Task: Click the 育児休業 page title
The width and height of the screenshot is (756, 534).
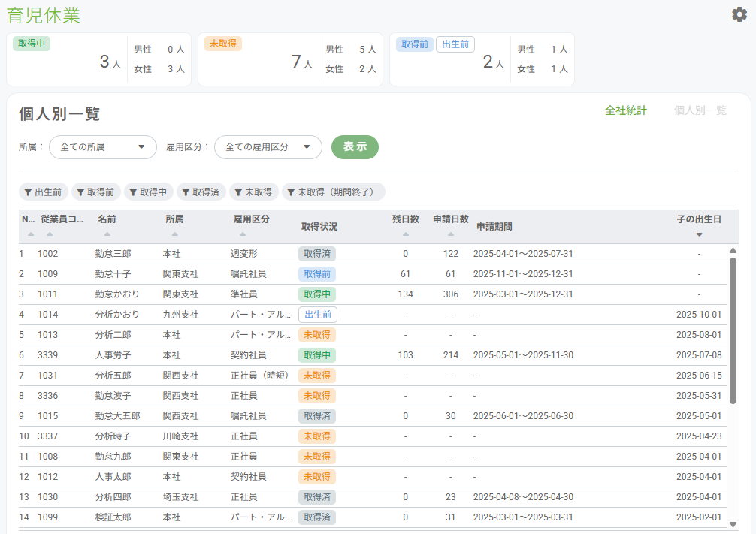Action: pos(44,15)
